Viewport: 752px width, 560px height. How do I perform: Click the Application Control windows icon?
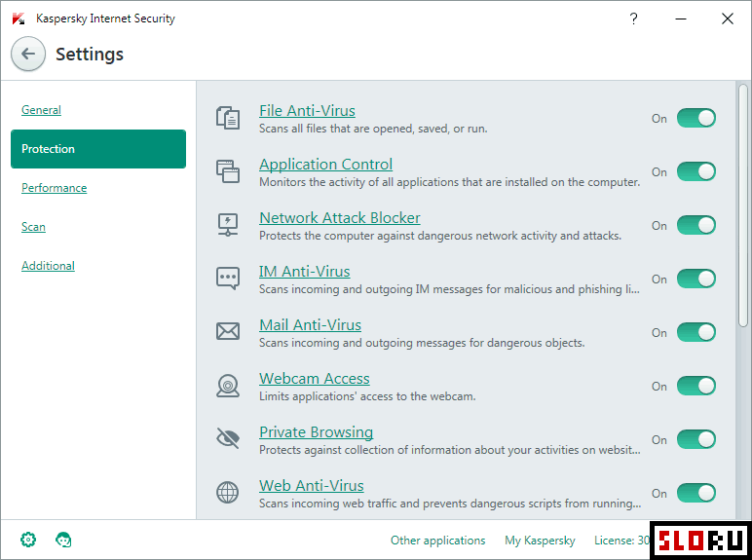click(228, 171)
